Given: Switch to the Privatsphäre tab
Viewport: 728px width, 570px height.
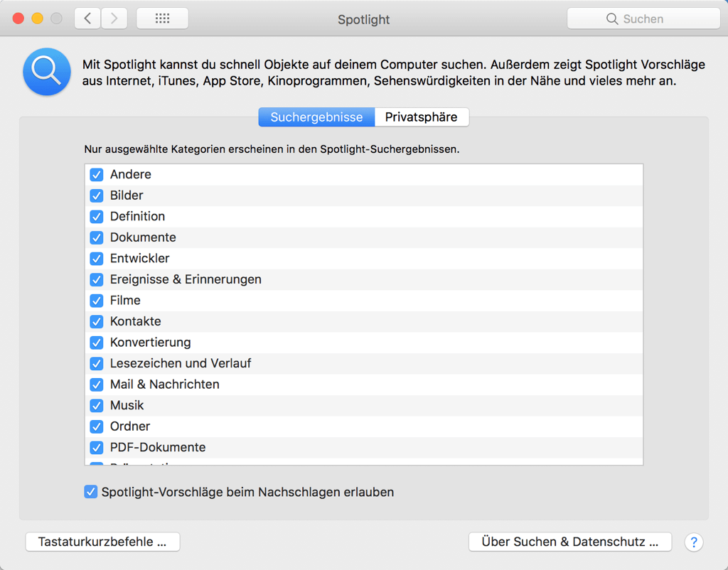Looking at the screenshot, I should 422,117.
